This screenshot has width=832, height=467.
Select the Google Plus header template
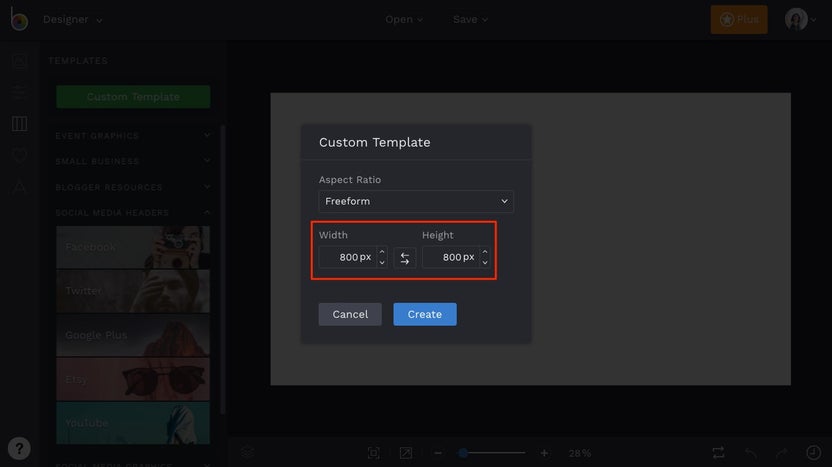click(x=133, y=335)
